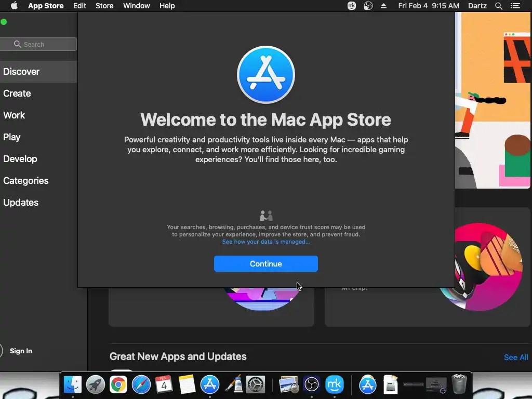Screen dimensions: 532x399
Task: Open the Apple menu
Action: coord(14,6)
